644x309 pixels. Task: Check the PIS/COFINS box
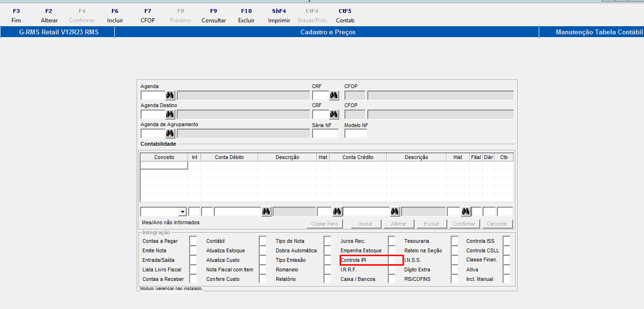[454, 279]
